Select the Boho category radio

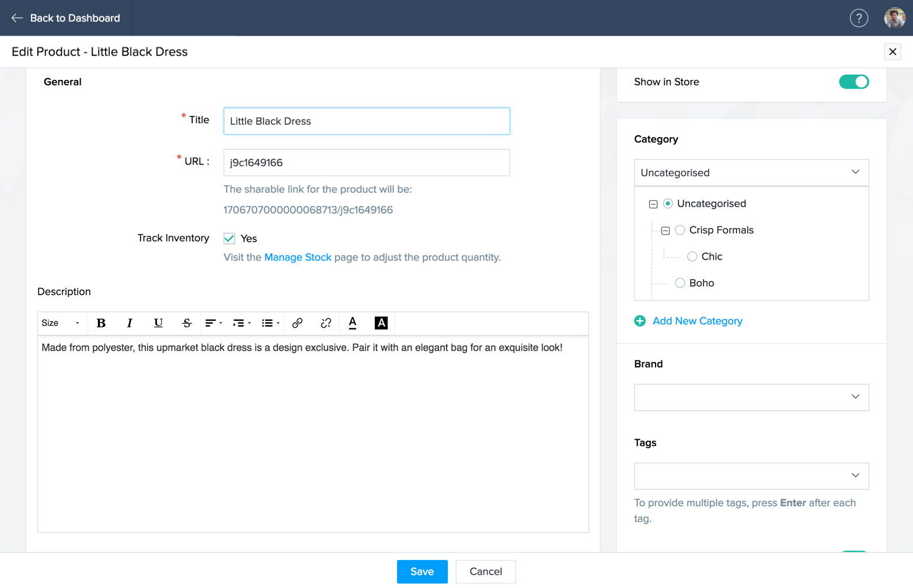click(x=680, y=283)
